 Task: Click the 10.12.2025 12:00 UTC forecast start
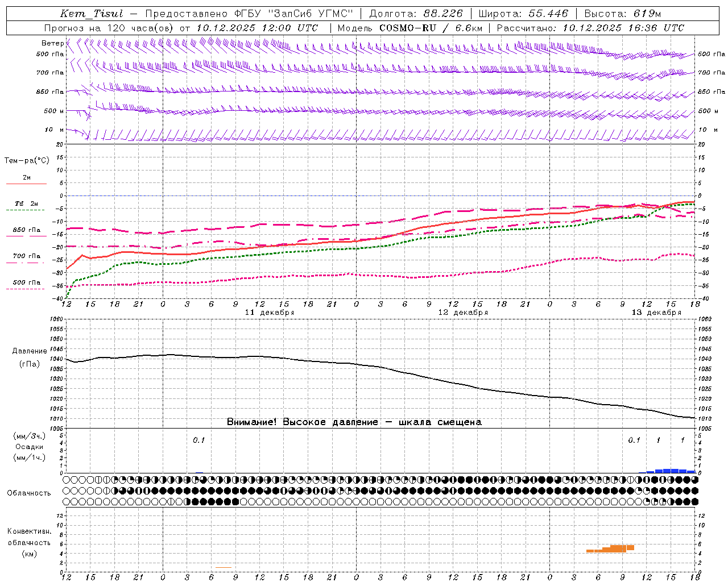[x=257, y=28]
